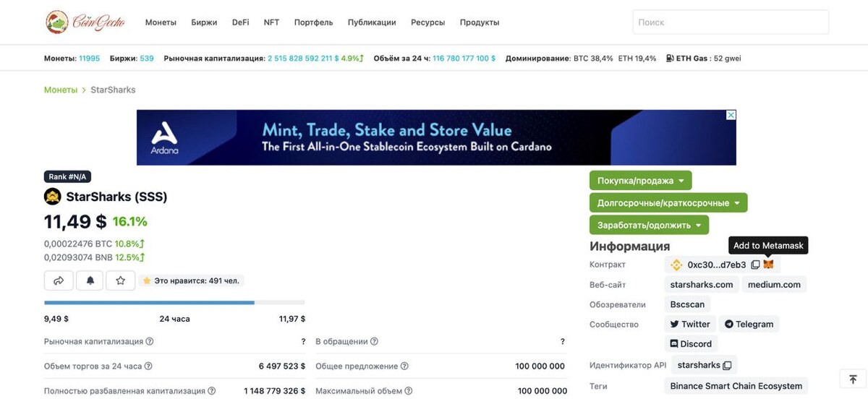Click the share arrow button
The width and height of the screenshot is (868, 399).
(59, 280)
